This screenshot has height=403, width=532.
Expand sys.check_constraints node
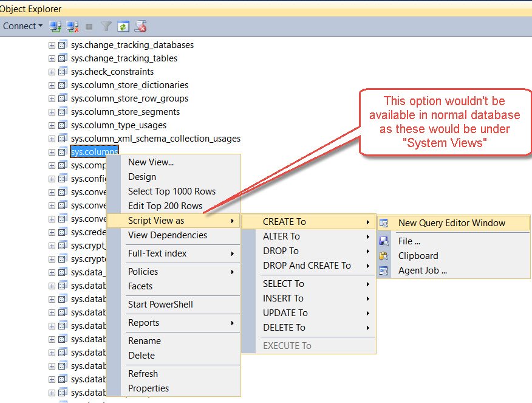point(52,72)
